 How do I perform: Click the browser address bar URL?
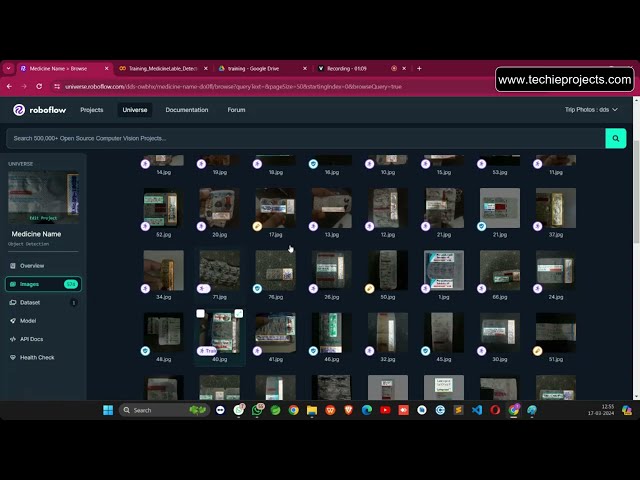tap(233, 87)
